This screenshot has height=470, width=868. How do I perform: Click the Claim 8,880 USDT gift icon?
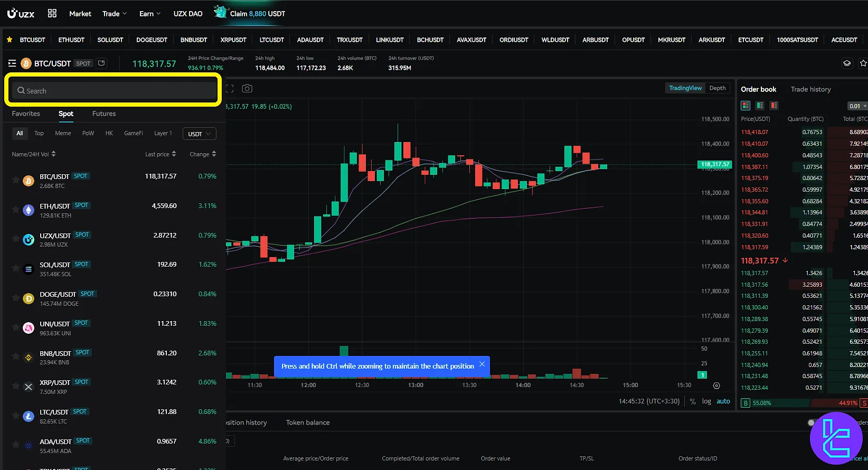click(220, 12)
